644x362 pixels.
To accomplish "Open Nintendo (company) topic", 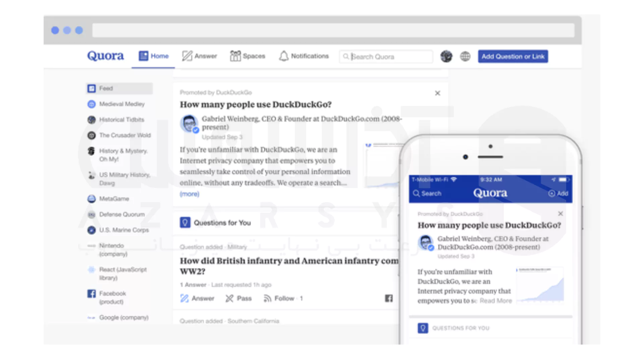I will click(x=107, y=250).
